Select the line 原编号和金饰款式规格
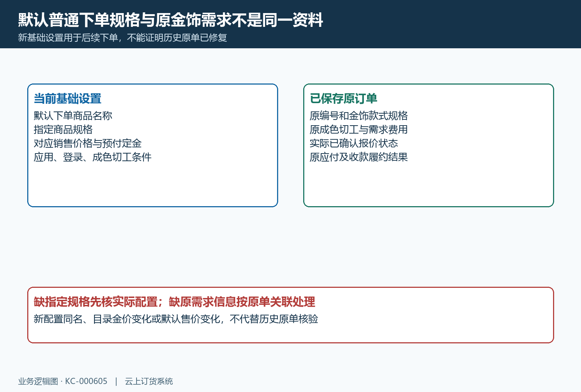Viewport: 581px width, 392px height. click(359, 116)
